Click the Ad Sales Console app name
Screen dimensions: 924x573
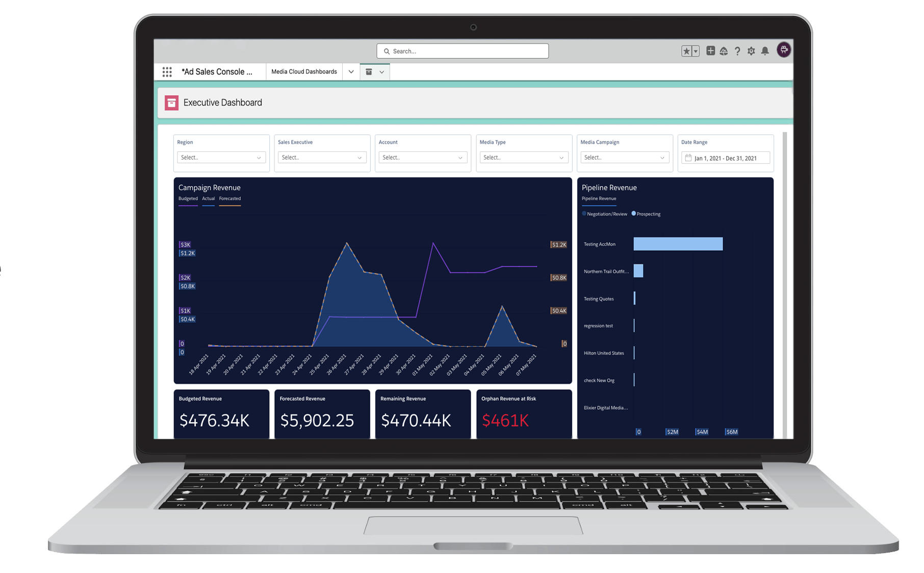[x=217, y=72]
